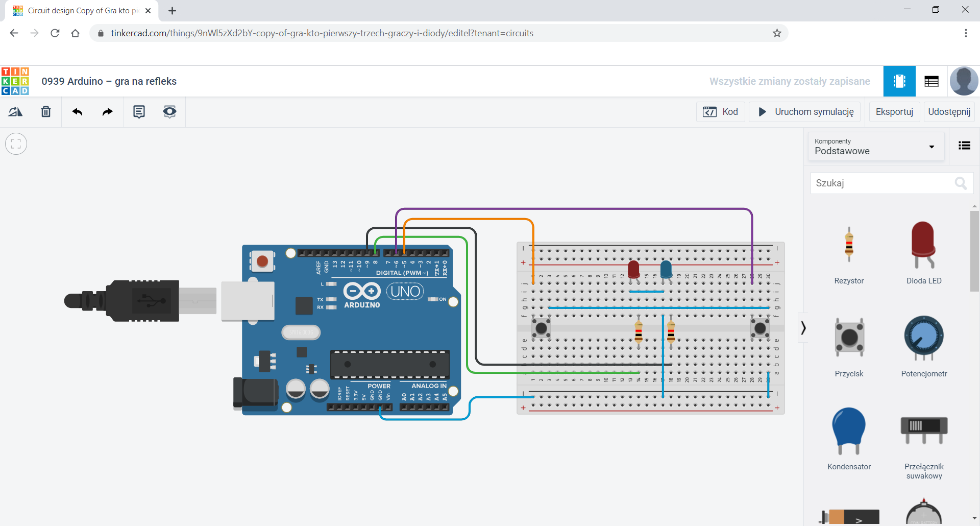980x526 pixels.
Task: Select the right resistor on breadboard
Action: pos(671,331)
